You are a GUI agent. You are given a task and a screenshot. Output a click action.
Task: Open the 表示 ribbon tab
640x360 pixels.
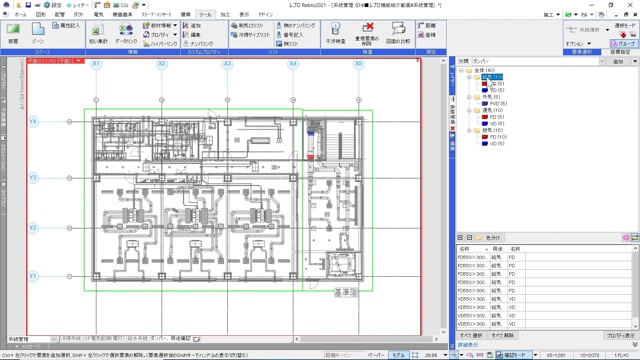[x=244, y=15]
